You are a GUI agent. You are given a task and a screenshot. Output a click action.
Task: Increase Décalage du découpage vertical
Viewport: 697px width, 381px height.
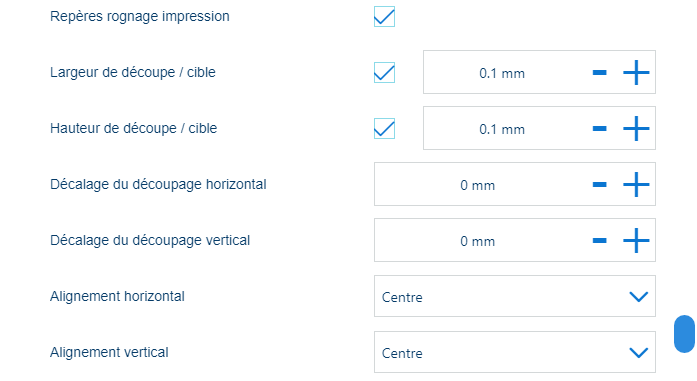coord(636,241)
